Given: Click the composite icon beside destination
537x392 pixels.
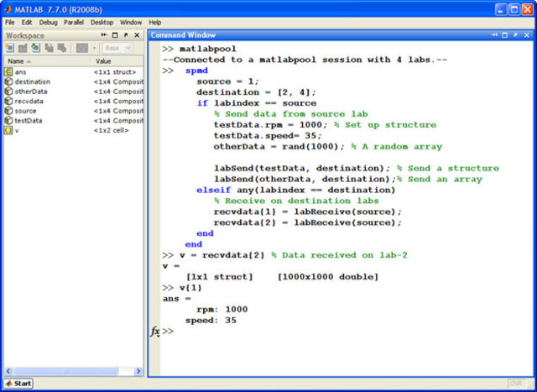Looking at the screenshot, I should tap(8, 81).
